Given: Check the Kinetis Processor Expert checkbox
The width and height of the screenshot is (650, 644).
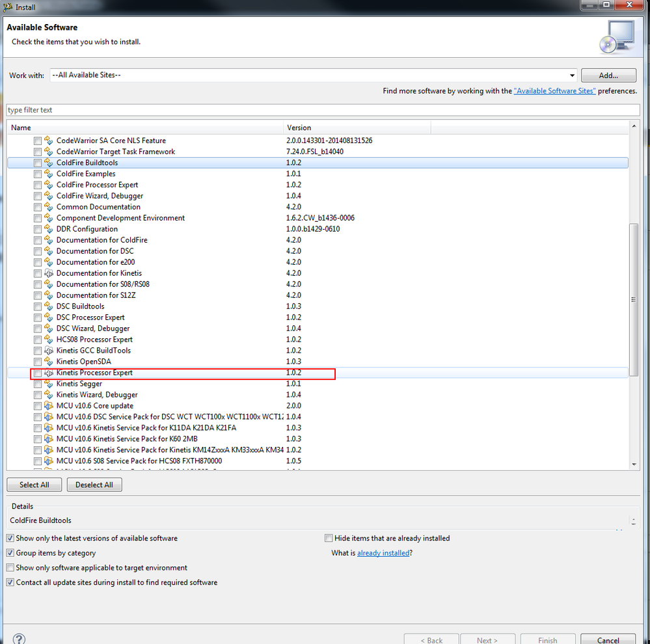Looking at the screenshot, I should [38, 373].
